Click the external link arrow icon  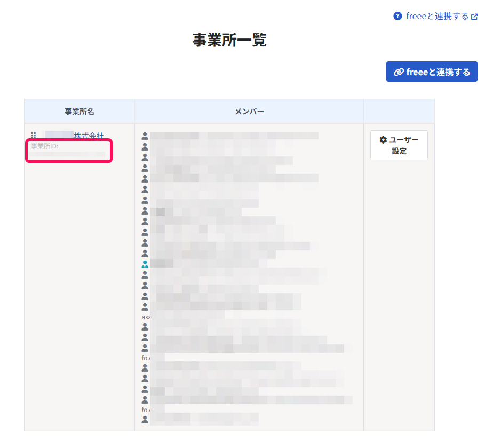coord(474,17)
